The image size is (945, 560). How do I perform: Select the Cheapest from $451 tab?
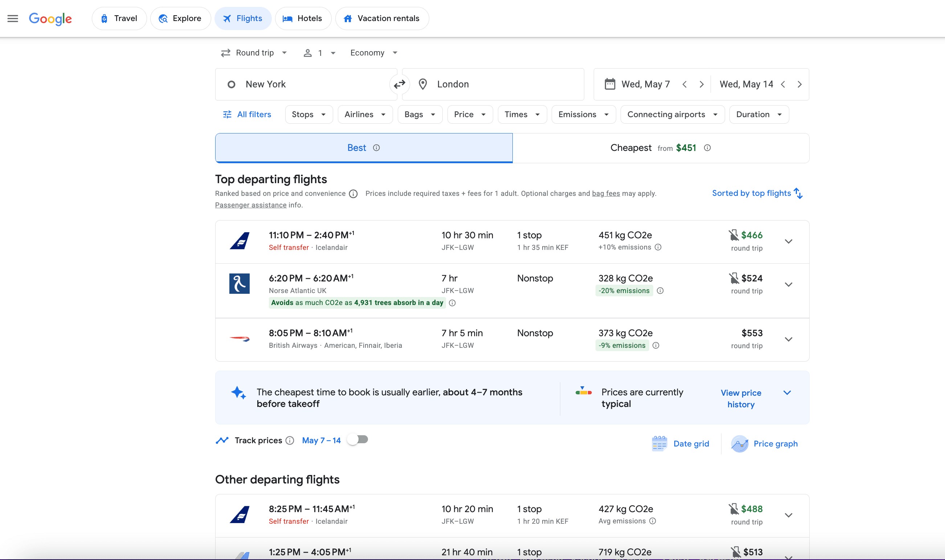point(661,148)
